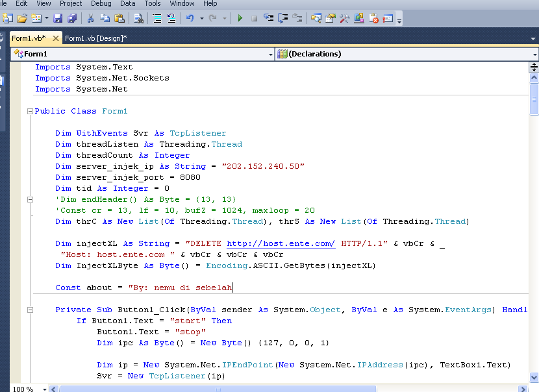The width and height of the screenshot is (539, 392).
Task: Comment out the selected lines icon
Action: point(157,18)
